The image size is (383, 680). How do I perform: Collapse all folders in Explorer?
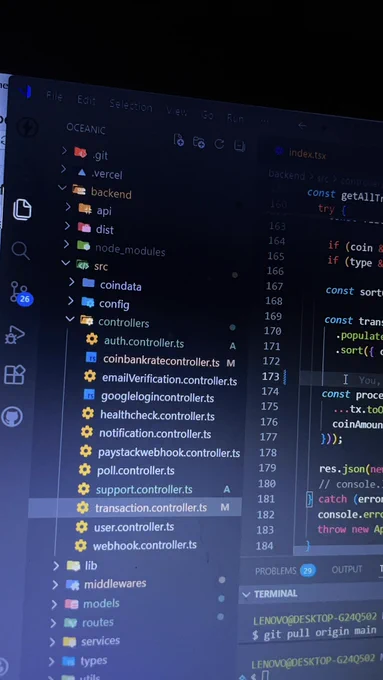239,145
